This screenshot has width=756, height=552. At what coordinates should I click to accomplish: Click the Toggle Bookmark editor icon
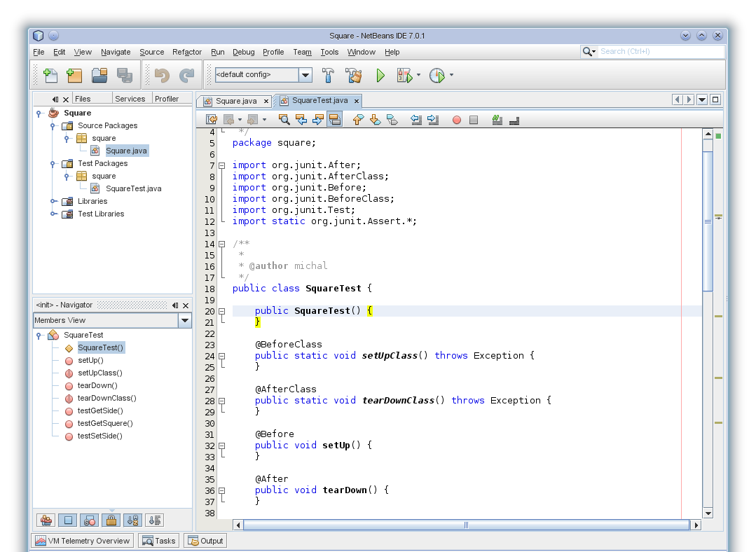coord(392,120)
